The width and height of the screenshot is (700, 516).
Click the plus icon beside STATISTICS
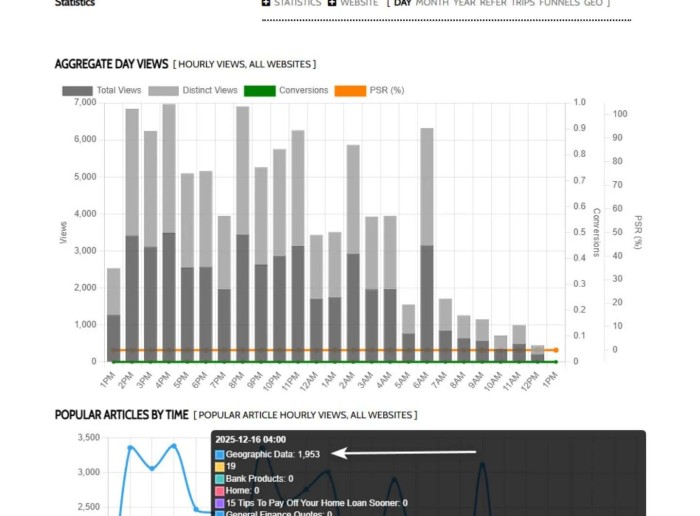click(x=266, y=3)
